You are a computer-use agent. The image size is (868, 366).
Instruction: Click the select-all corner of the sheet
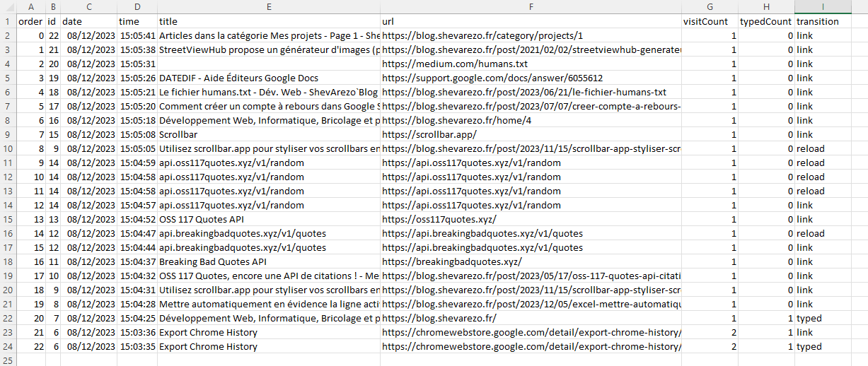tap(8, 6)
